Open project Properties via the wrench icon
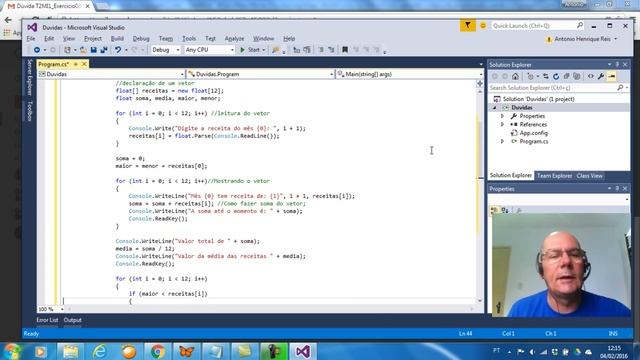Image resolution: width=640 pixels, height=360 pixels. click(x=601, y=76)
